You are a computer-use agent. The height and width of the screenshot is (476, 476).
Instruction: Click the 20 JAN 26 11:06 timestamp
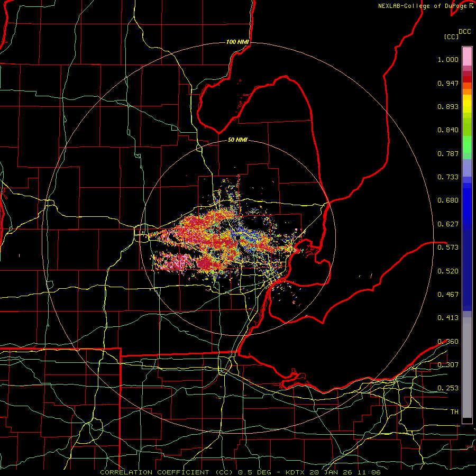pos(345,472)
